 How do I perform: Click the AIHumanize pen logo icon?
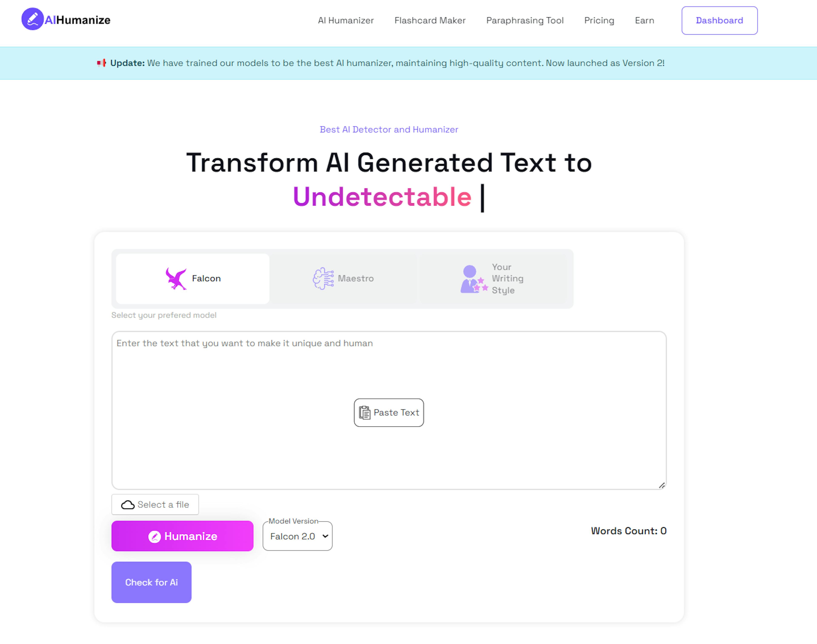point(32,19)
